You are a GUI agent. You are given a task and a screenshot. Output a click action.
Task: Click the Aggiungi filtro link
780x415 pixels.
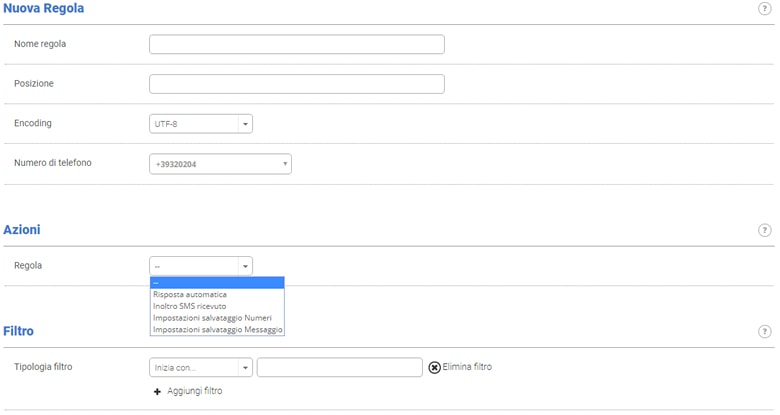(x=195, y=391)
